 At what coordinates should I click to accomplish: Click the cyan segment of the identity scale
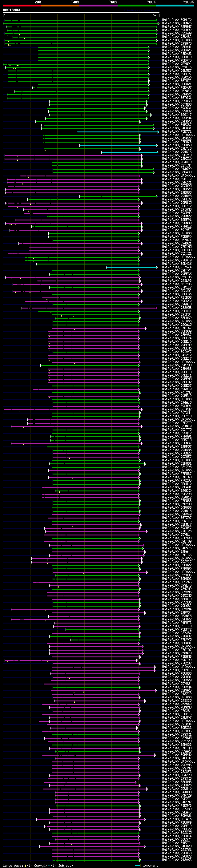175,6
